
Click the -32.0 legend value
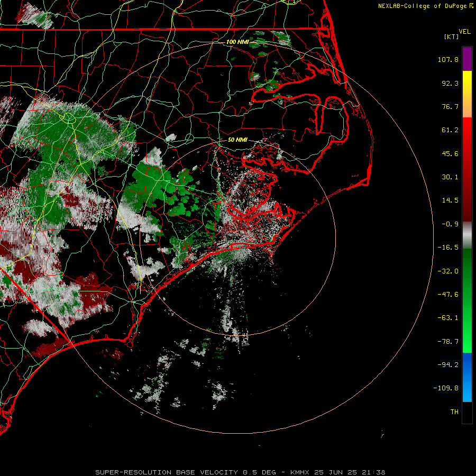448,271
